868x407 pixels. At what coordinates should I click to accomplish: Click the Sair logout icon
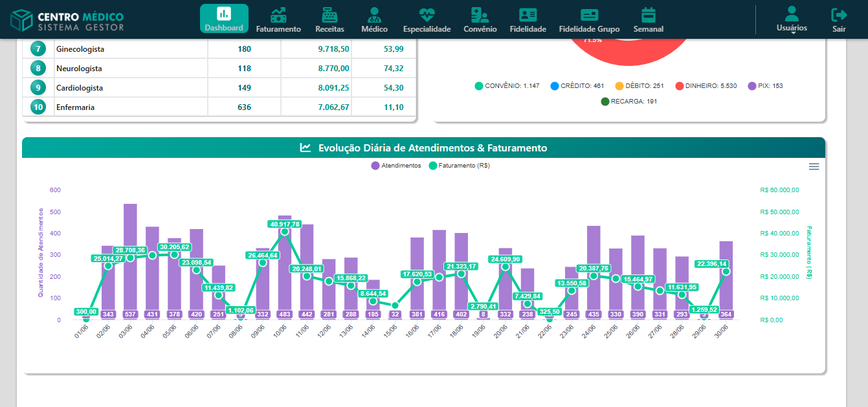coord(839,15)
